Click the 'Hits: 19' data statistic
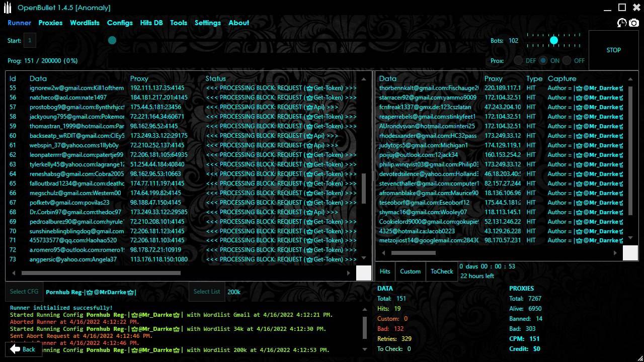The image size is (644, 362). point(389,309)
